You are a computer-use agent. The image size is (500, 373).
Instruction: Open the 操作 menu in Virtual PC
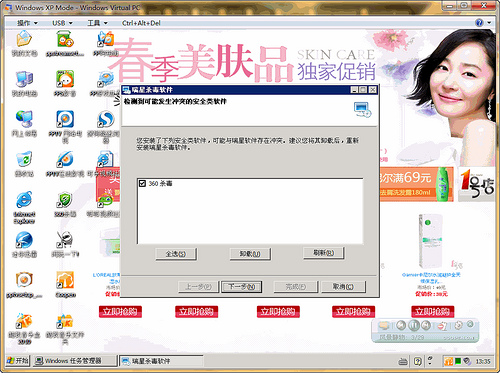[x=27, y=23]
